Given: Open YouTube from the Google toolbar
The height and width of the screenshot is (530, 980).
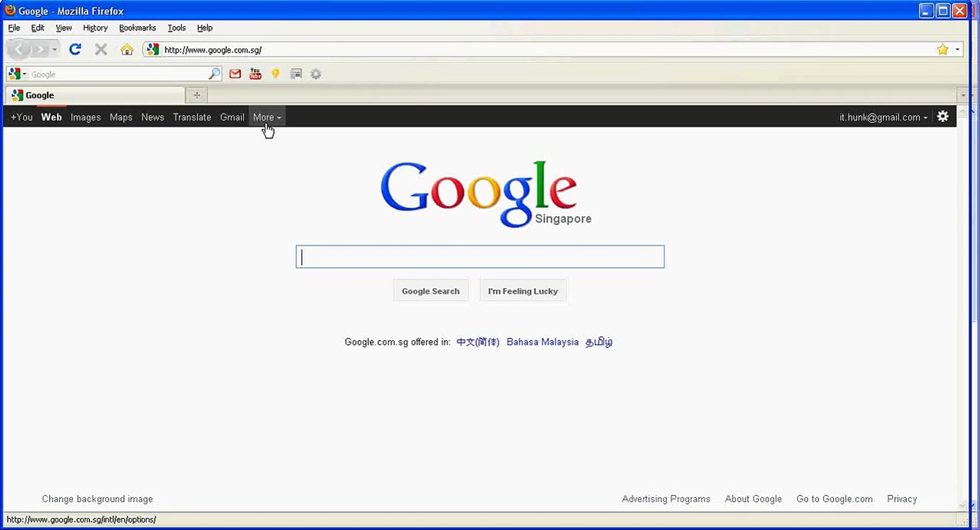Looking at the screenshot, I should pyautogui.click(x=255, y=74).
